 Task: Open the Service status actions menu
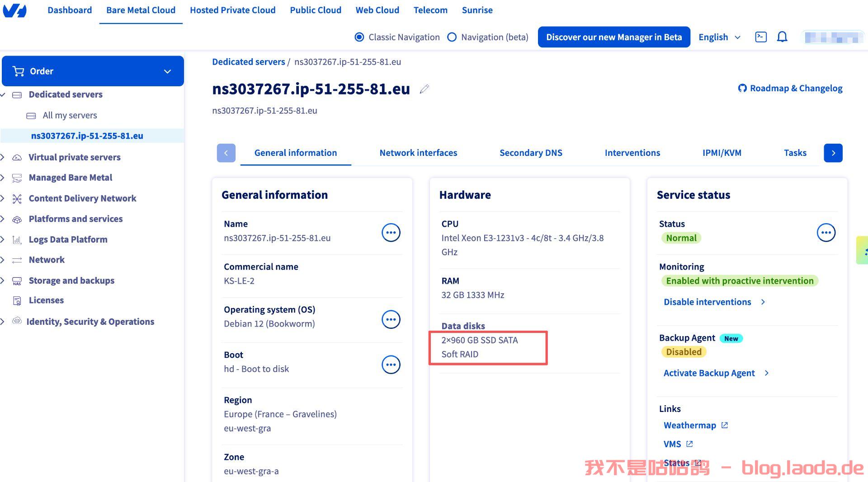tap(826, 233)
